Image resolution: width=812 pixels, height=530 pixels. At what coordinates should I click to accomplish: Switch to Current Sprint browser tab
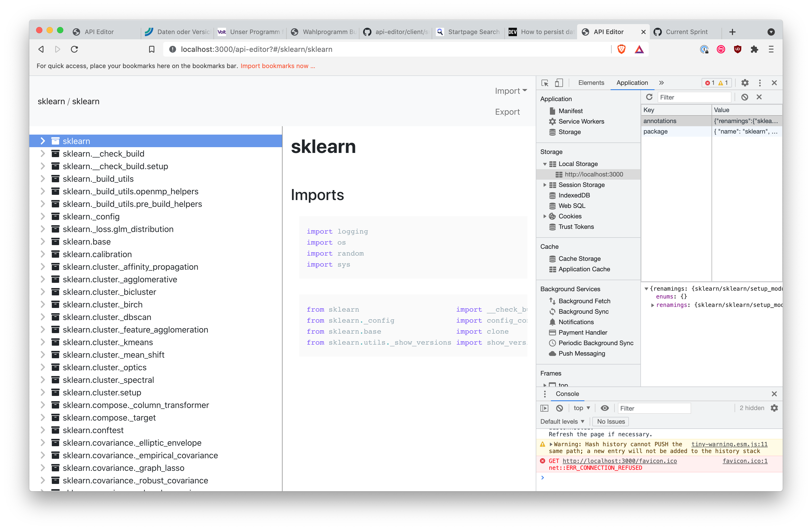click(686, 32)
